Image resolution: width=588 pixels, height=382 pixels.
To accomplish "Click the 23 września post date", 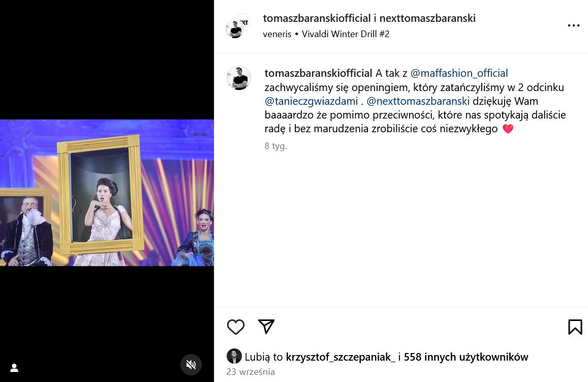I will [251, 371].
